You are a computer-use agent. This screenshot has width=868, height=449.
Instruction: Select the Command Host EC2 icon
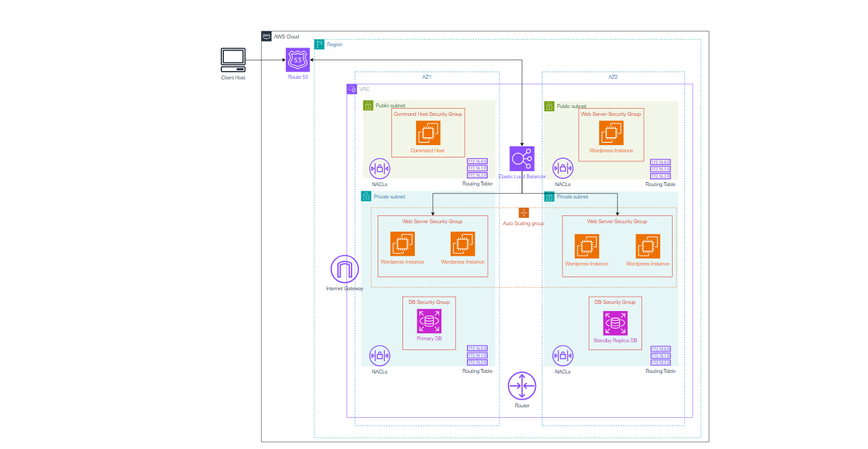click(x=428, y=133)
